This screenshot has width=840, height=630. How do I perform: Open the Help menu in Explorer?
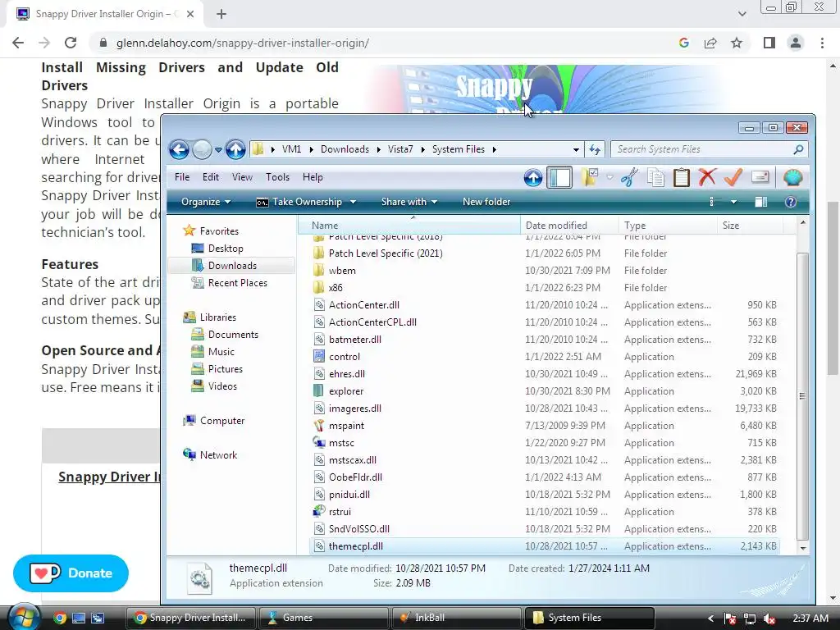coord(313,177)
